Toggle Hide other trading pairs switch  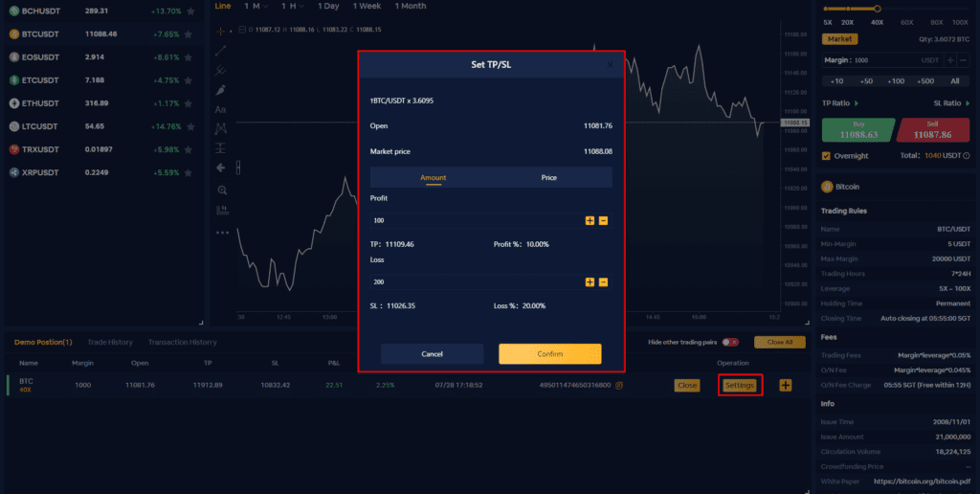[x=730, y=342]
